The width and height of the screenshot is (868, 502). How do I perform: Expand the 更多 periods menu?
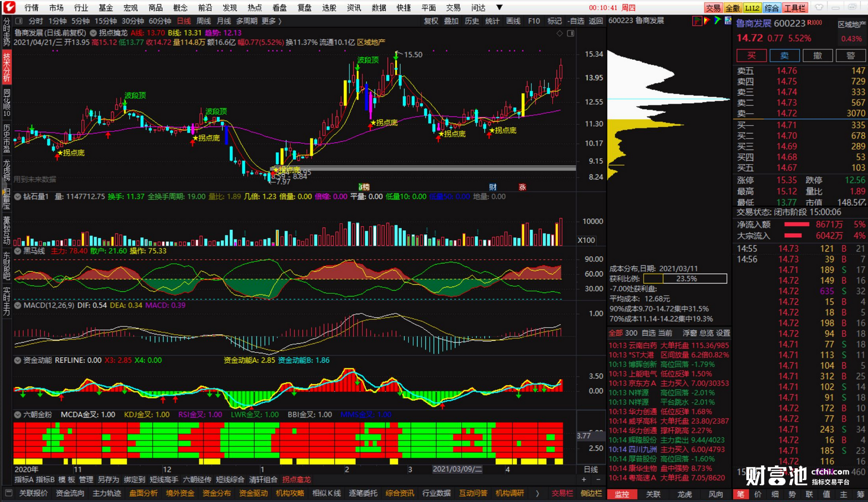click(x=271, y=21)
